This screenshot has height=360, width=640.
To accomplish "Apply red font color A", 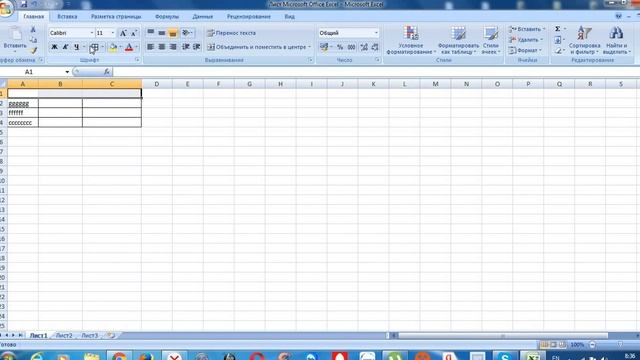I will [129, 47].
